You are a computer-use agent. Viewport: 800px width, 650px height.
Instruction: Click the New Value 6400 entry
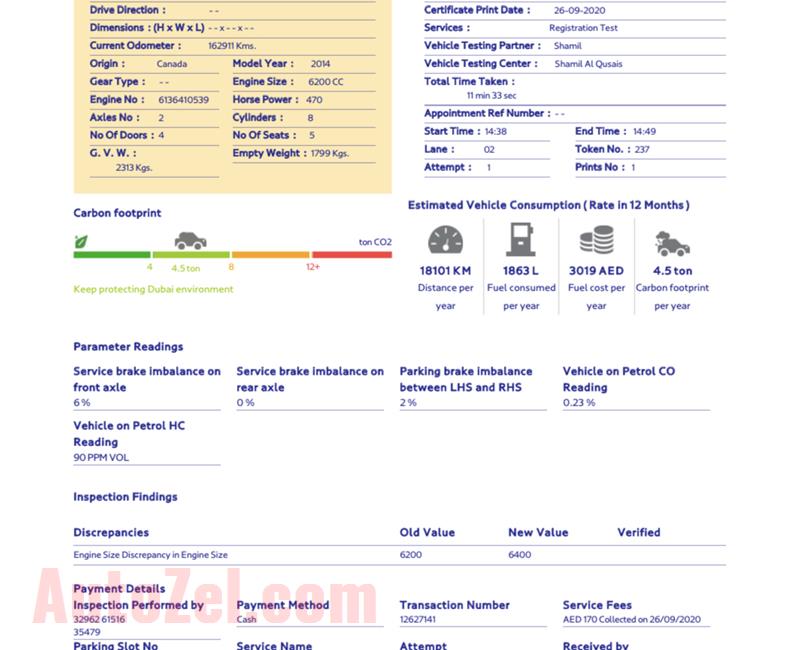point(520,555)
